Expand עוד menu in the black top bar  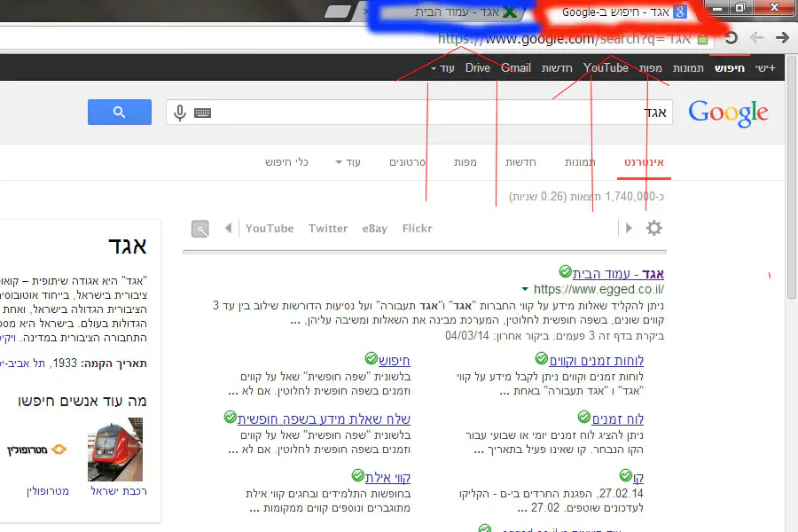(x=442, y=68)
